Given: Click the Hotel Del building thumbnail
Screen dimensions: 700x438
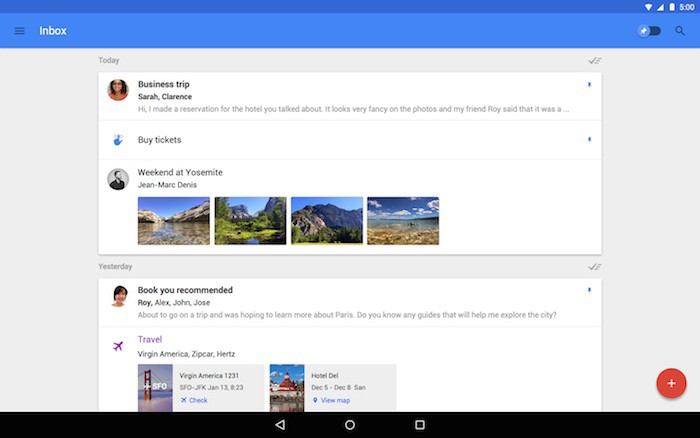Looking at the screenshot, I should tap(287, 388).
